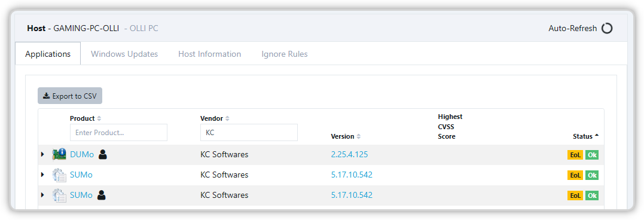Open version 2.25.4.125 link

[350, 155]
